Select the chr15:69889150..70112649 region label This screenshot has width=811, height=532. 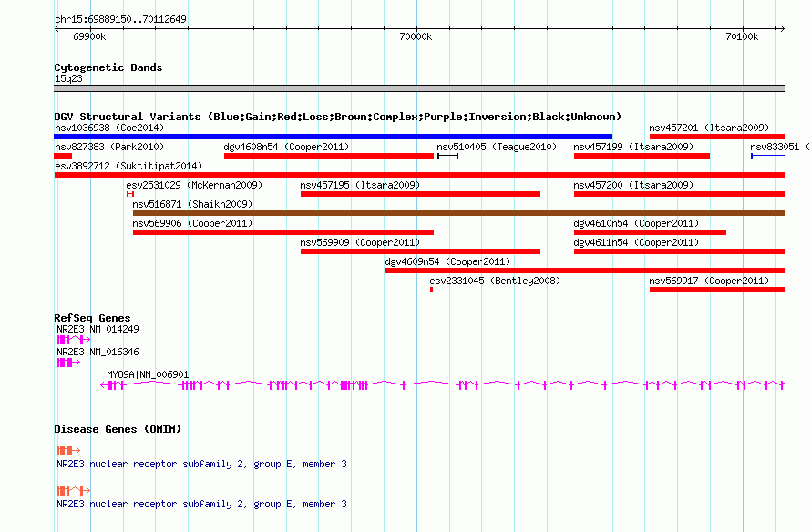pos(120,20)
